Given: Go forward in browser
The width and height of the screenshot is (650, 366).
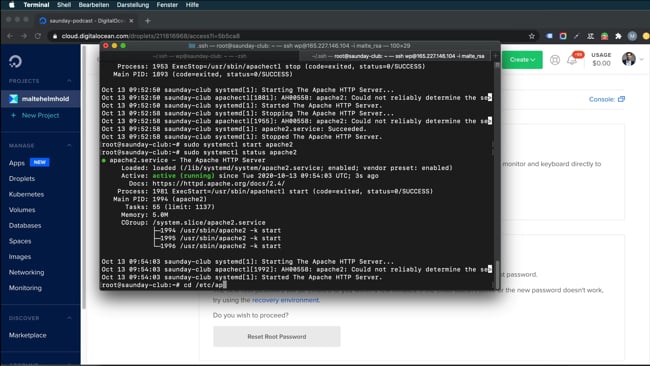Looking at the screenshot, I should [24, 36].
